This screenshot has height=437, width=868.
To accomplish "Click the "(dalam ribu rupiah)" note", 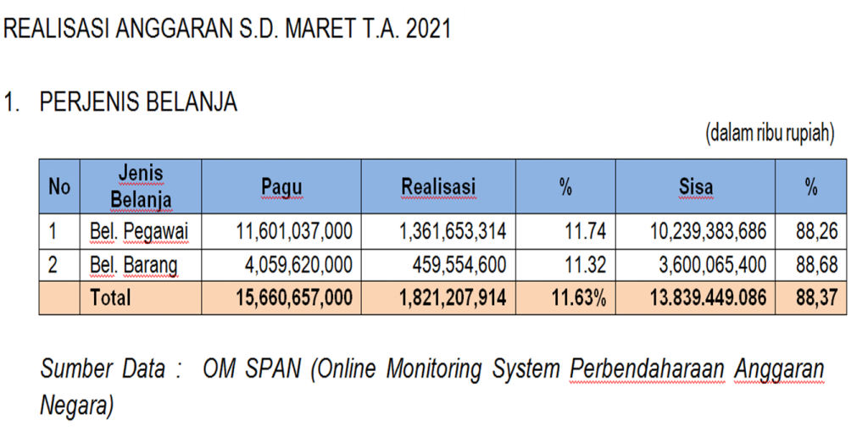I will (769, 133).
